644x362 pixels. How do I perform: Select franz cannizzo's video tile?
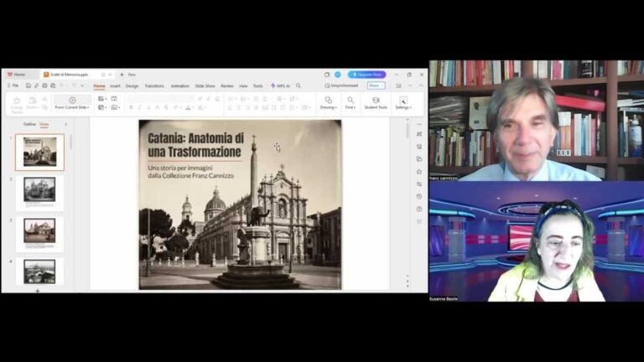point(537,121)
